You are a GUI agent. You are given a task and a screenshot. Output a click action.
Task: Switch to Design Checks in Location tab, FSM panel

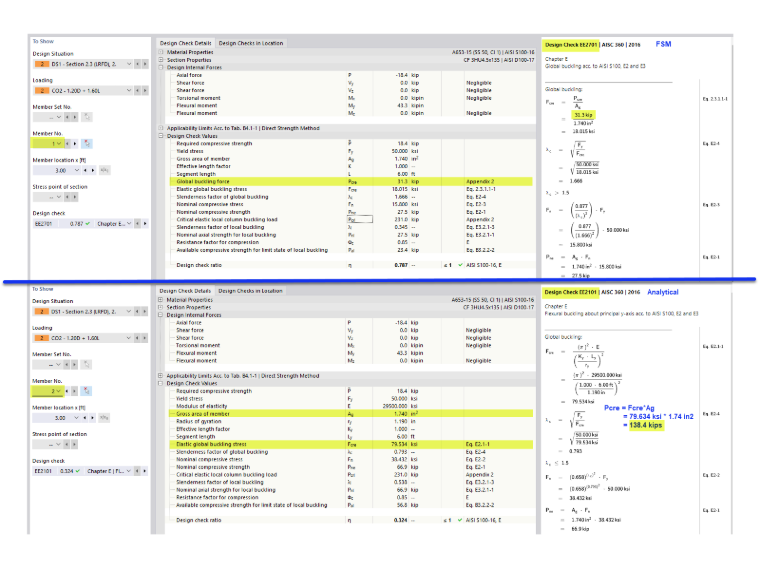coord(251,43)
